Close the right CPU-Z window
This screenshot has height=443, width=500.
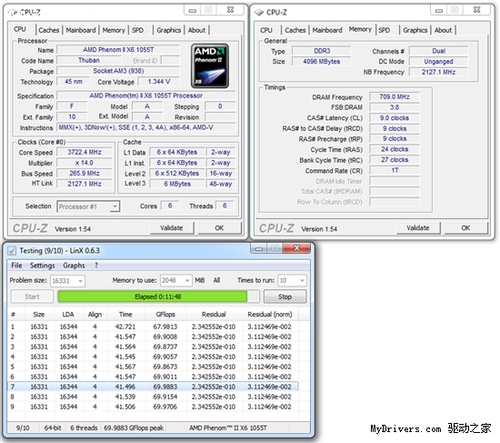tap(477, 10)
